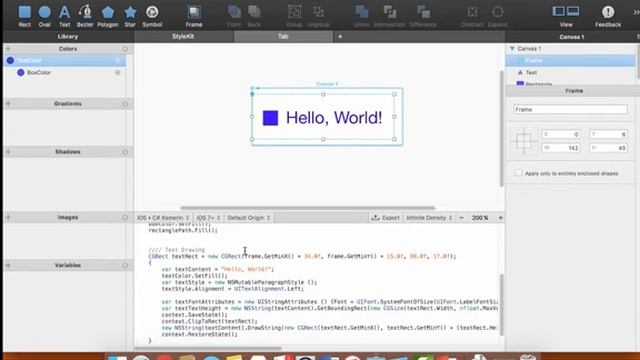Select the Frame layer row
640x360 pixels.
[x=571, y=60]
